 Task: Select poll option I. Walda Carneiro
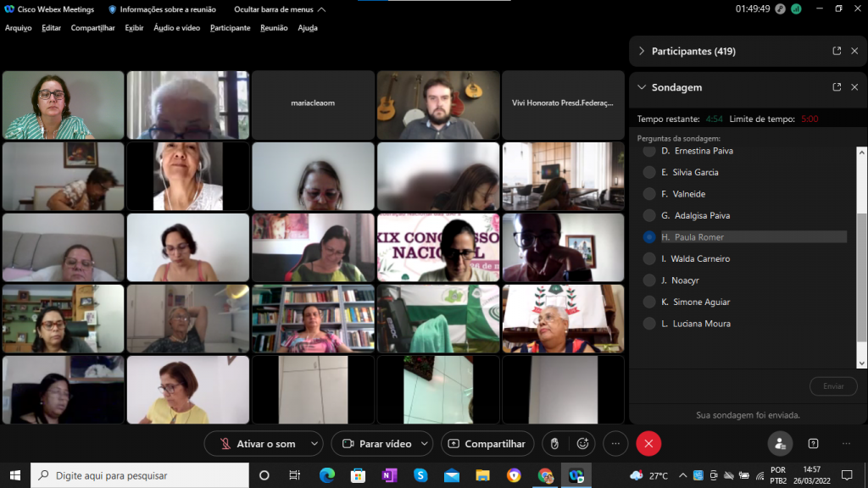(649, 258)
